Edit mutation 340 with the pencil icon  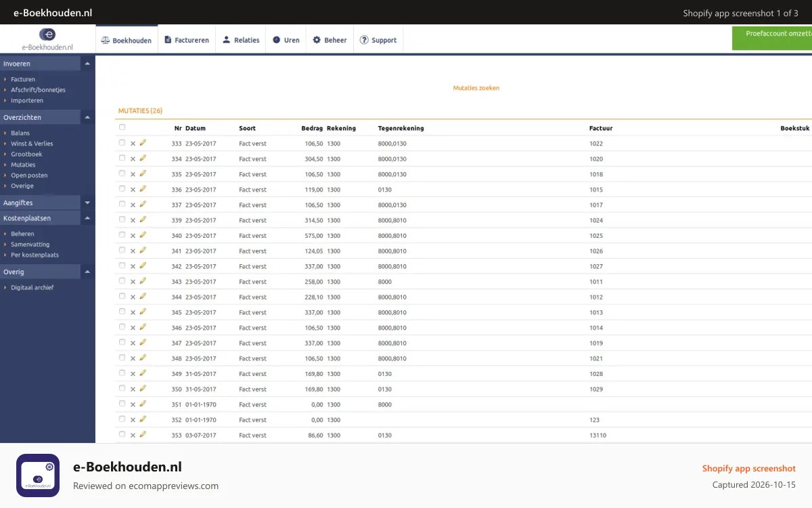(x=143, y=236)
